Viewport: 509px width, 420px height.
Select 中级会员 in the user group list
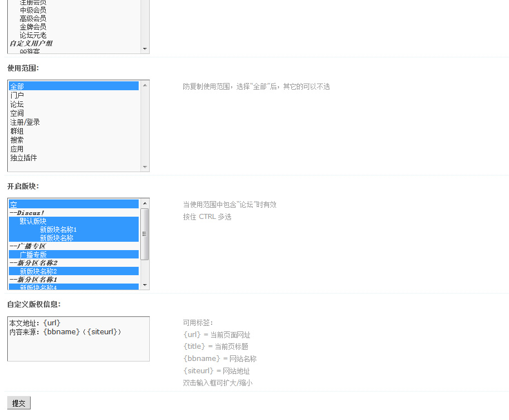coord(74,10)
